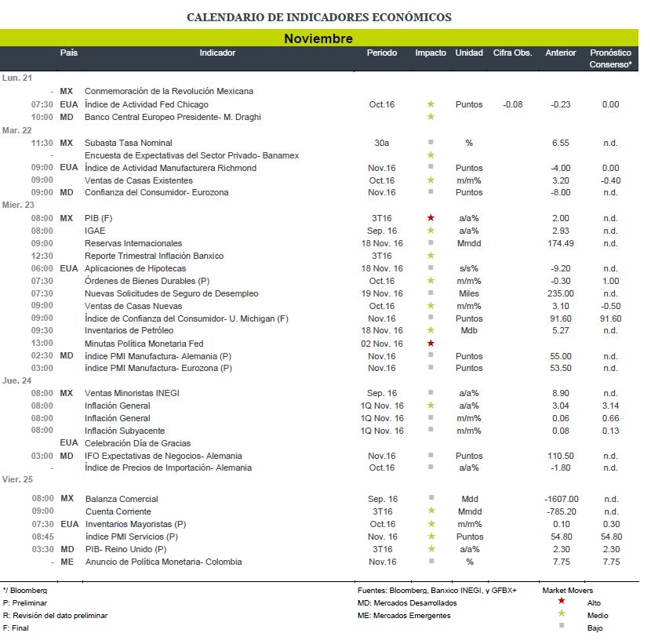Click the yellow star for PIB- Reino Unido (P)
The height and width of the screenshot is (644, 651).
[x=431, y=548]
